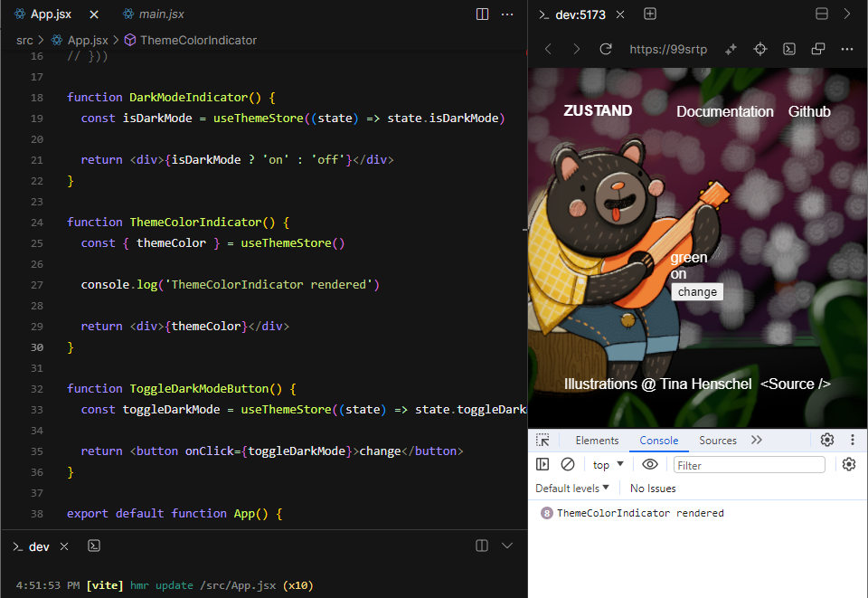Click the ThemeColorIndicator rendered log message
Image resolution: width=868 pixels, height=598 pixels.
tap(640, 513)
